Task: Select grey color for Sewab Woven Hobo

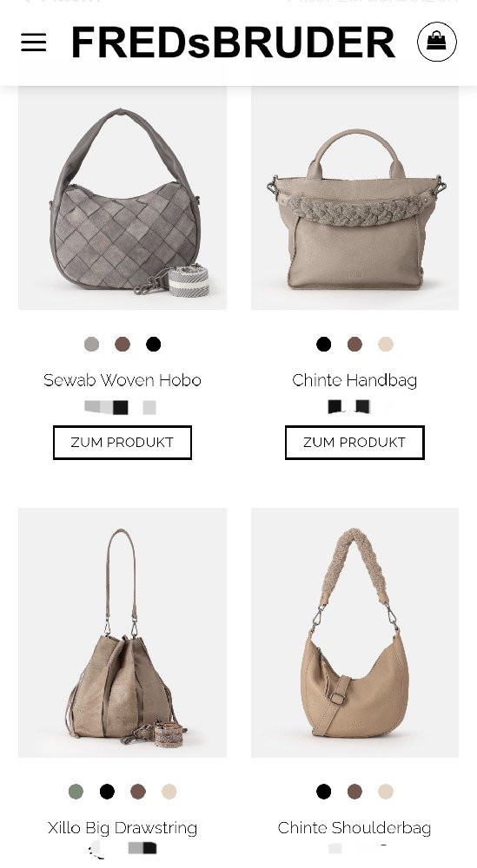Action: coord(91,345)
